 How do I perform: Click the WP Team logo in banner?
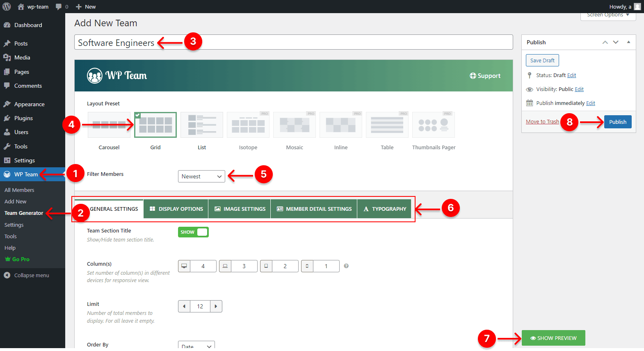tap(117, 75)
